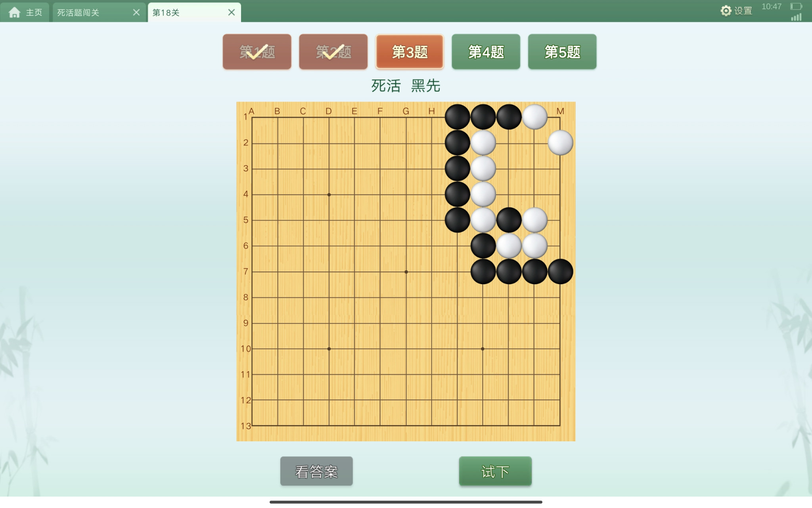812x508 pixels.
Task: Click the white stone at L1
Action: coord(534,117)
